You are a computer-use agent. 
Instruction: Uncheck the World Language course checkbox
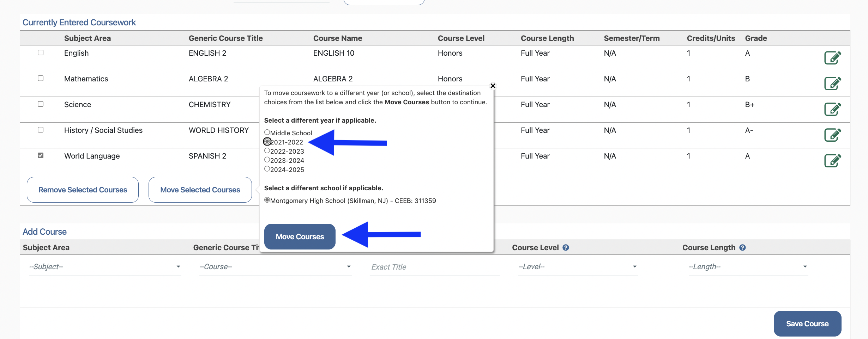tap(41, 155)
